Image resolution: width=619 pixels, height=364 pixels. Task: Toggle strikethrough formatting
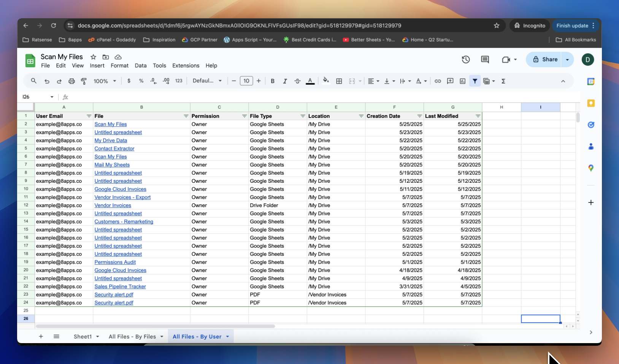[x=297, y=81]
